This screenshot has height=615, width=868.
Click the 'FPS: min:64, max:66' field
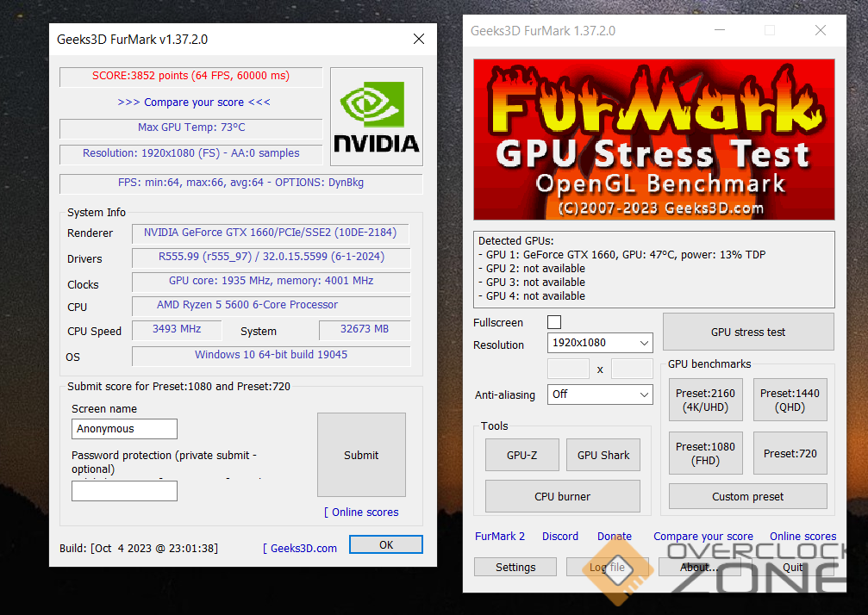(x=240, y=183)
